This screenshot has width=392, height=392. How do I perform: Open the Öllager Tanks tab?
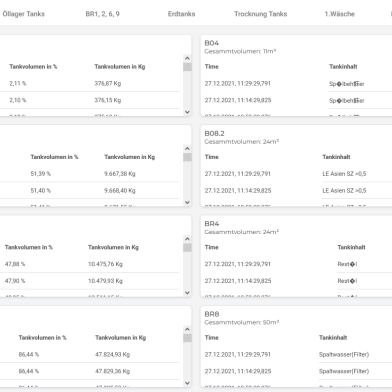pos(24,14)
